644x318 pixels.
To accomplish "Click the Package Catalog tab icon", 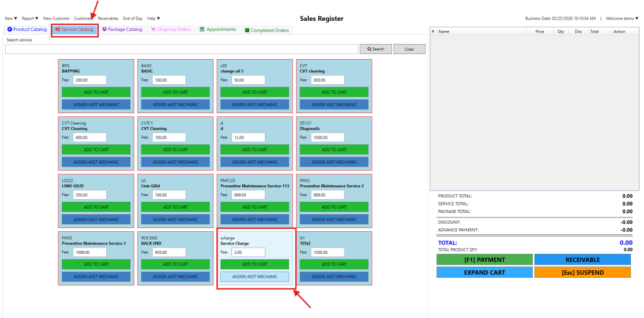I will coord(104,30).
